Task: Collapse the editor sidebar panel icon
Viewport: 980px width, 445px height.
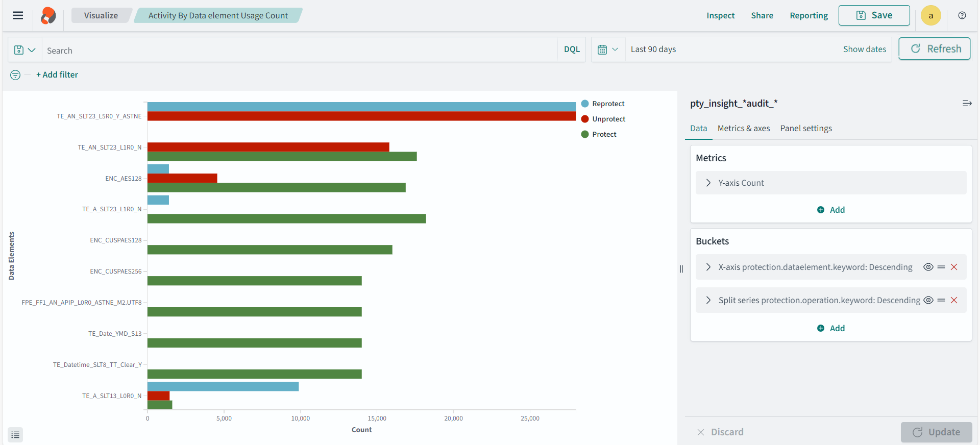Action: coord(967,104)
